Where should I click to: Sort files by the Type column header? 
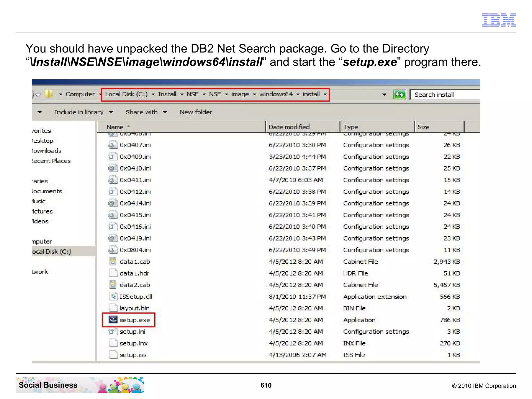point(377,127)
